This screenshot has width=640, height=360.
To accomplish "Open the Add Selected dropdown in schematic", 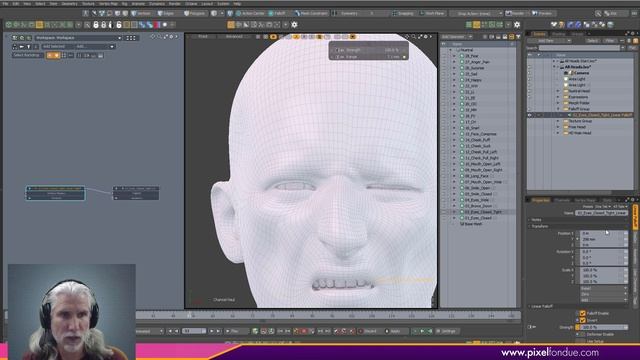I will (78, 47).
